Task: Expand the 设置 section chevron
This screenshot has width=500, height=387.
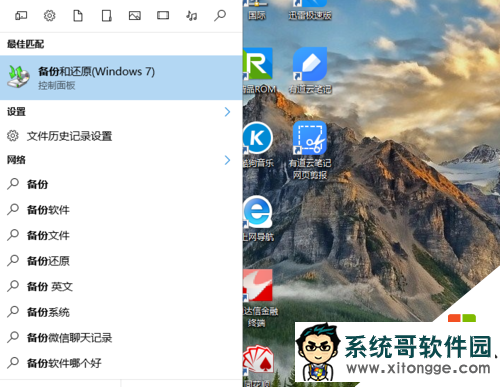Action: pos(227,112)
